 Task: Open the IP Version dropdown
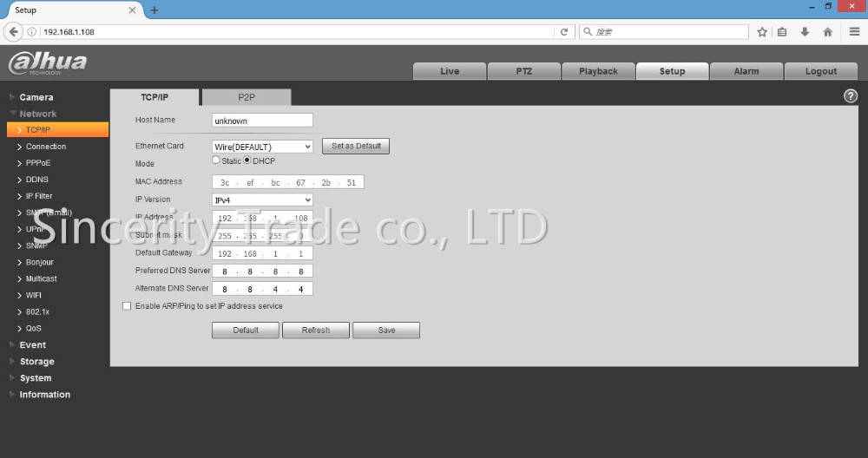point(262,200)
